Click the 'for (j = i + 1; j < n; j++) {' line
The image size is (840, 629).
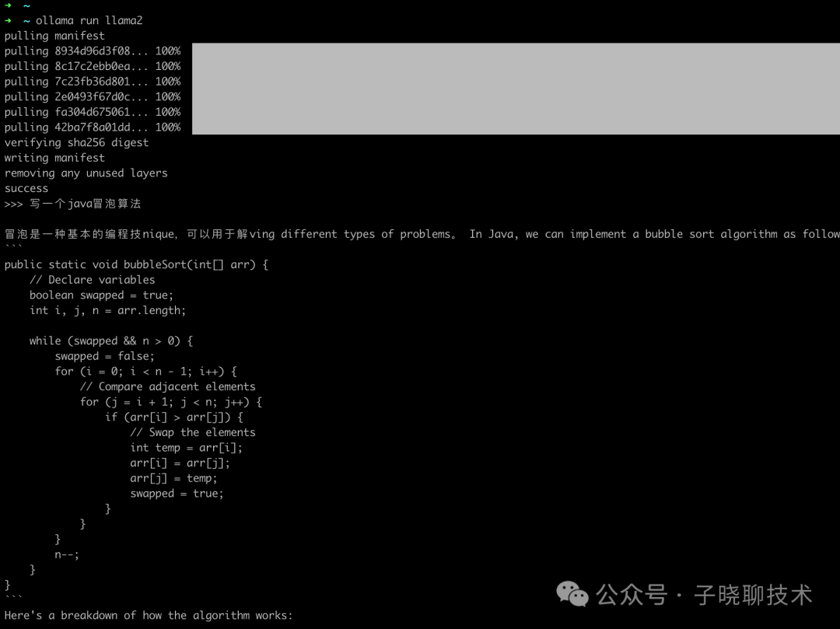pos(171,402)
